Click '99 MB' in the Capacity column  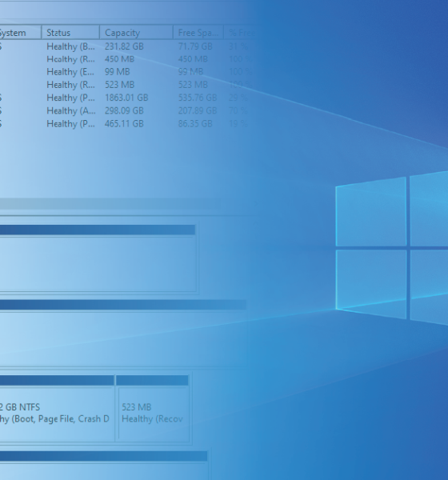pos(118,72)
